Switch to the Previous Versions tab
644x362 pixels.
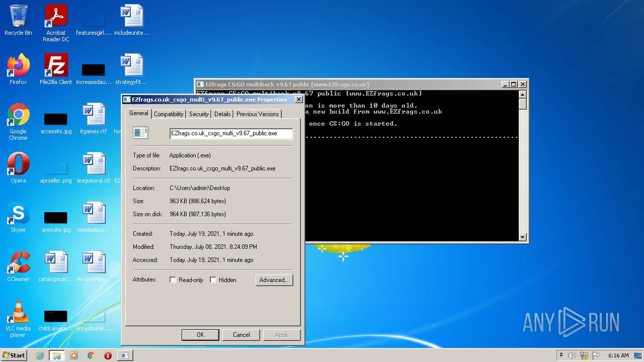(258, 114)
